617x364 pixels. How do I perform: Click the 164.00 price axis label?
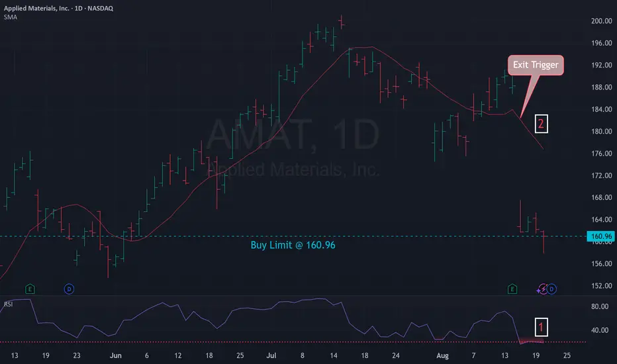(601, 219)
